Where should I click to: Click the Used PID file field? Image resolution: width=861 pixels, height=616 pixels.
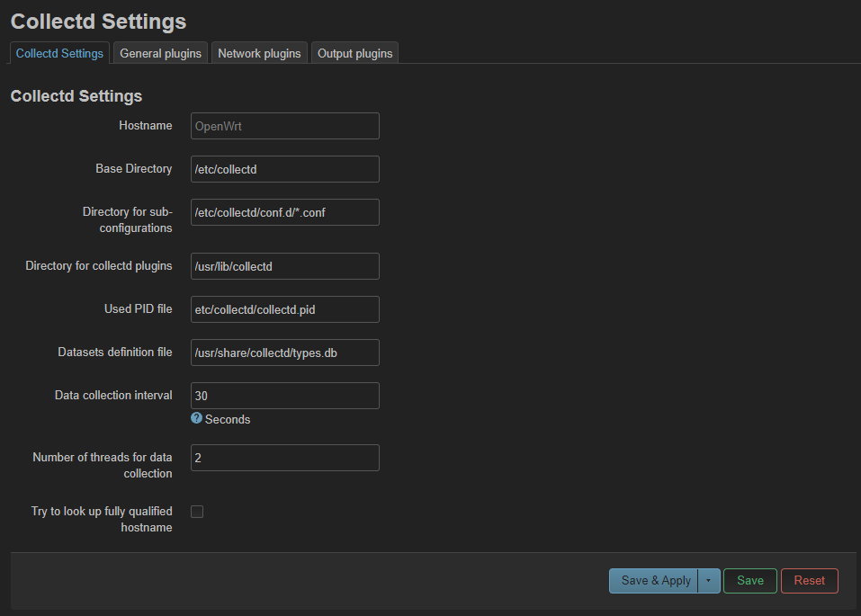[284, 309]
